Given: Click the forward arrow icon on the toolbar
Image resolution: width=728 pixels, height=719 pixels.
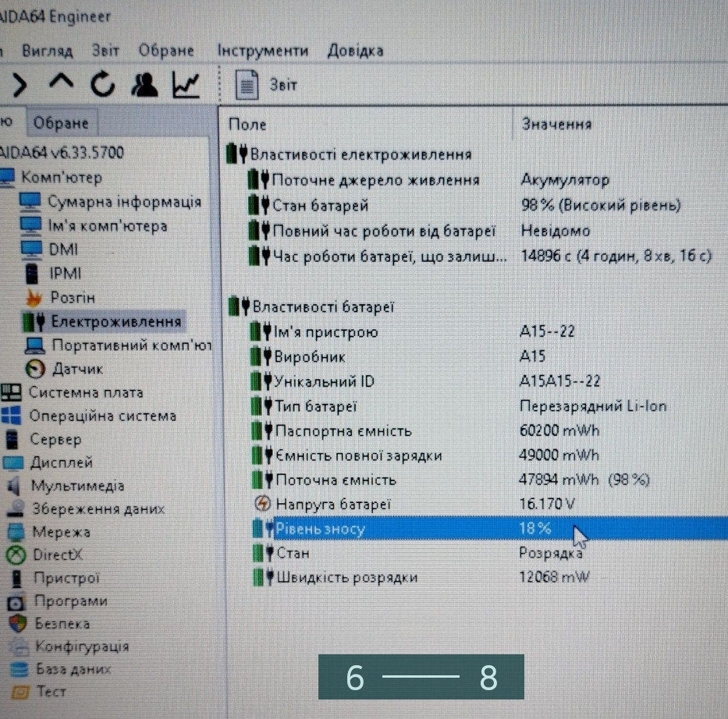Looking at the screenshot, I should [x=20, y=84].
